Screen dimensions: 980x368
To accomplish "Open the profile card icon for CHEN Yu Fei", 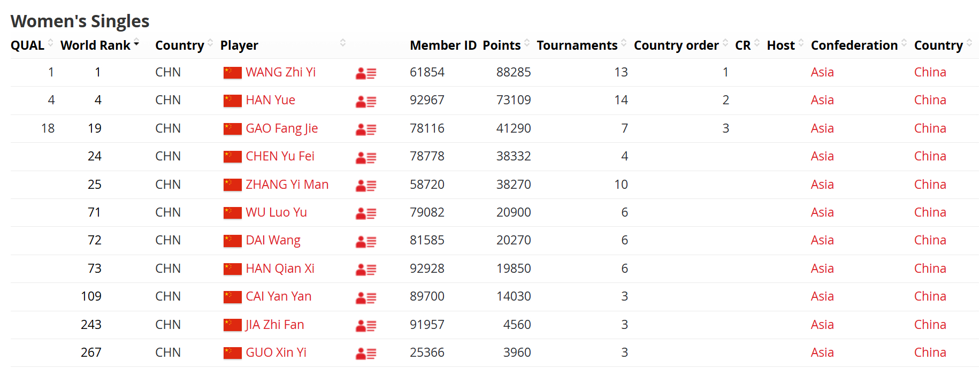I will [x=366, y=157].
